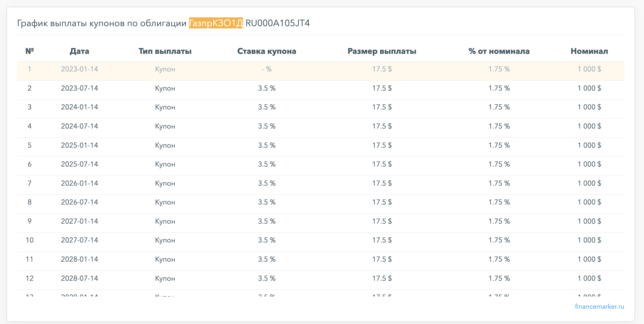Select the date 2026-01-14
Image resolution: width=644 pixels, height=324 pixels.
(79, 183)
